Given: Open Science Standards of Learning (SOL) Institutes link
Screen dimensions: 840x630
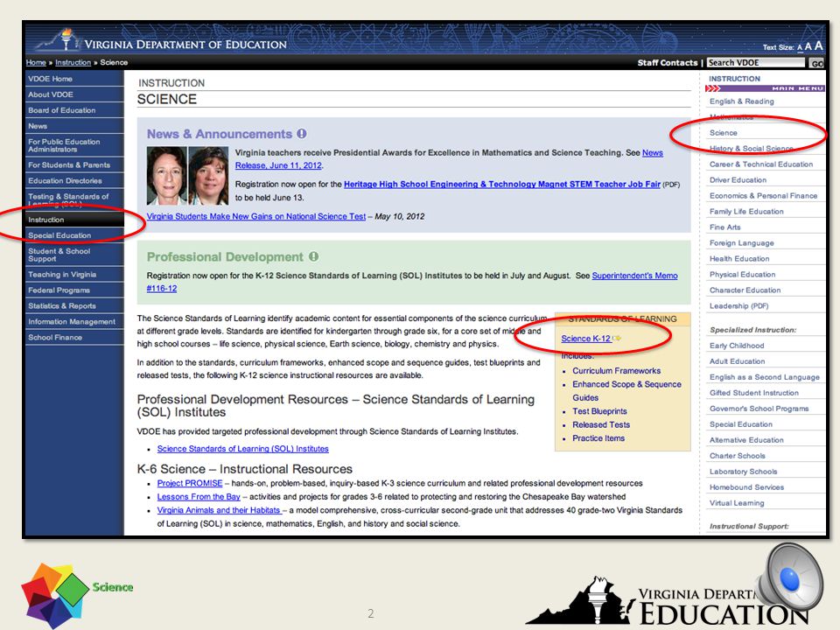Looking at the screenshot, I should tap(242, 449).
